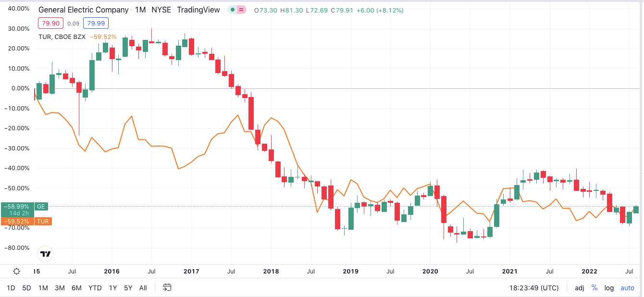Click the 2016 time axis label

tap(111, 271)
